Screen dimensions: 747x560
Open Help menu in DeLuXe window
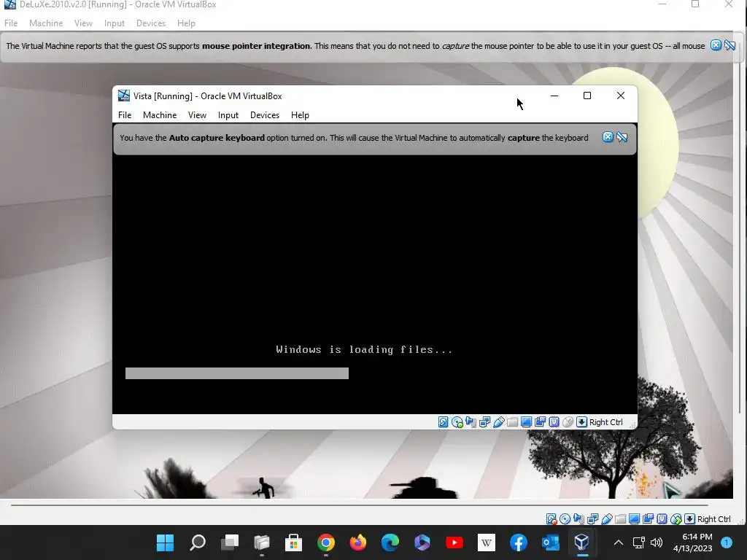(x=186, y=23)
